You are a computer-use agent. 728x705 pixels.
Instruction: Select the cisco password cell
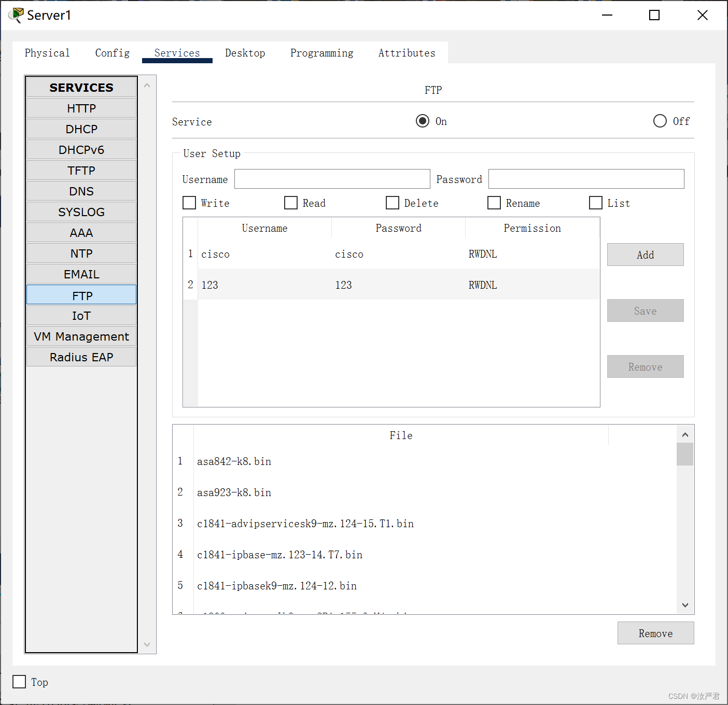click(x=398, y=254)
